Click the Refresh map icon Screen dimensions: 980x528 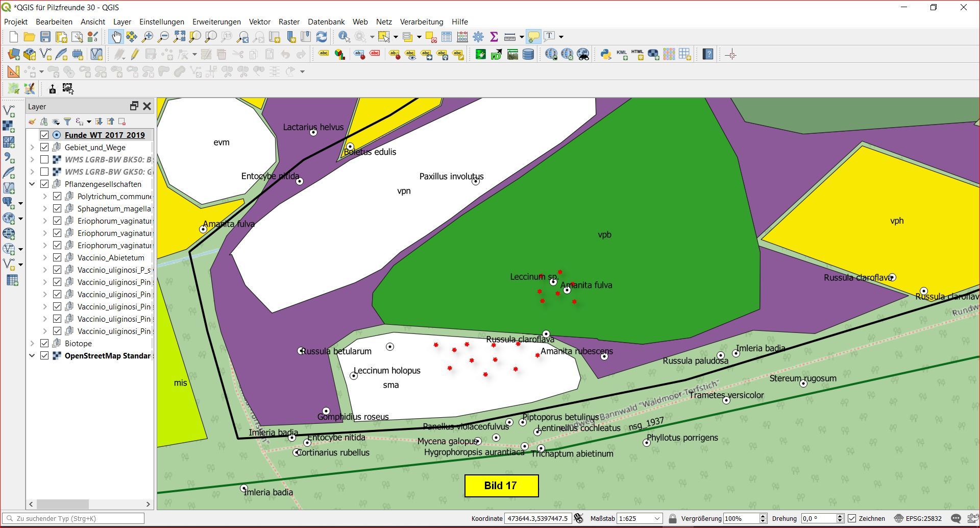point(322,37)
